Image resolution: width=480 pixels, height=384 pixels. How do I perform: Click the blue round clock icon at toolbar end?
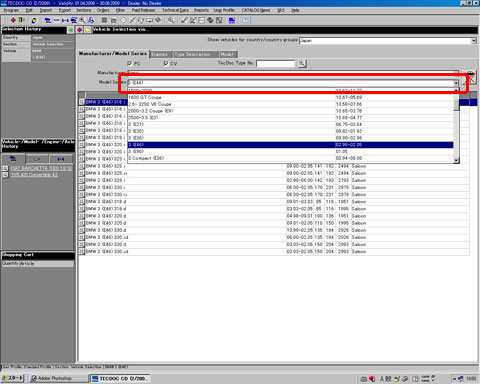pyautogui.click(x=245, y=20)
